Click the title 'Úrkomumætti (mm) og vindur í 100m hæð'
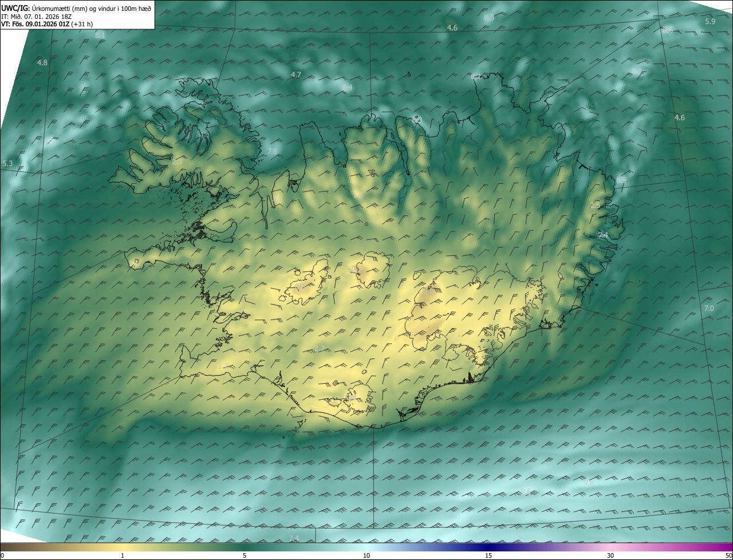The width and height of the screenshot is (733, 560). tap(92, 8)
